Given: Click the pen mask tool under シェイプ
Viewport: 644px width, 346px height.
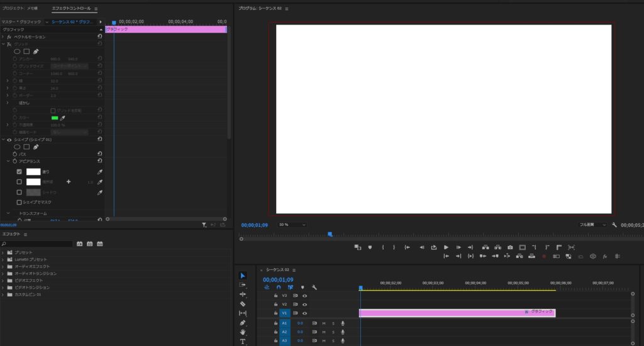Looking at the screenshot, I should [x=36, y=147].
